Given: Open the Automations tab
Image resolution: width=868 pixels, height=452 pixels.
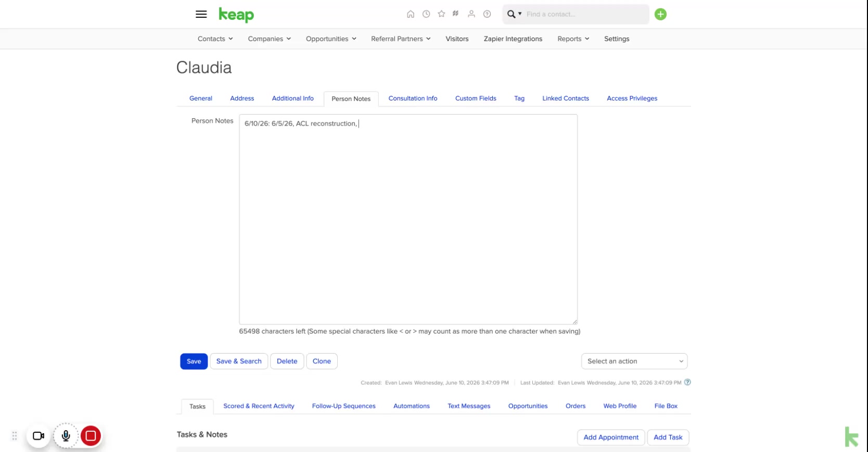Looking at the screenshot, I should (x=411, y=406).
